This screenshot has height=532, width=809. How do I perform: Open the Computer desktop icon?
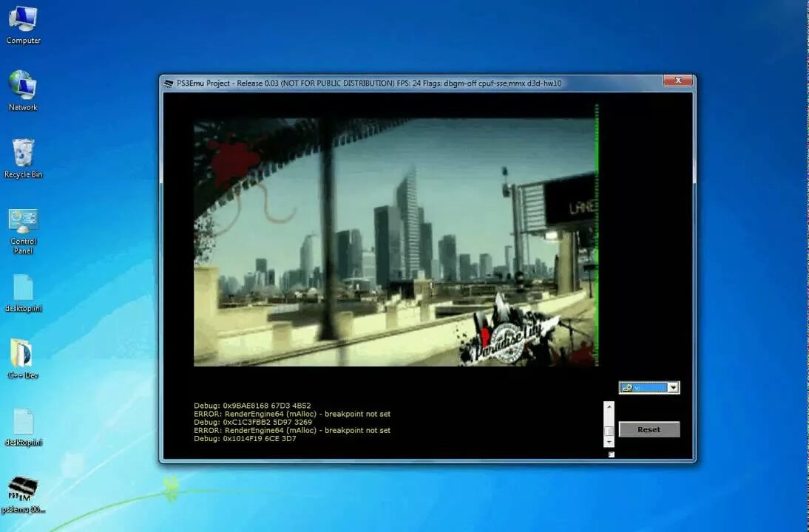pos(23,24)
